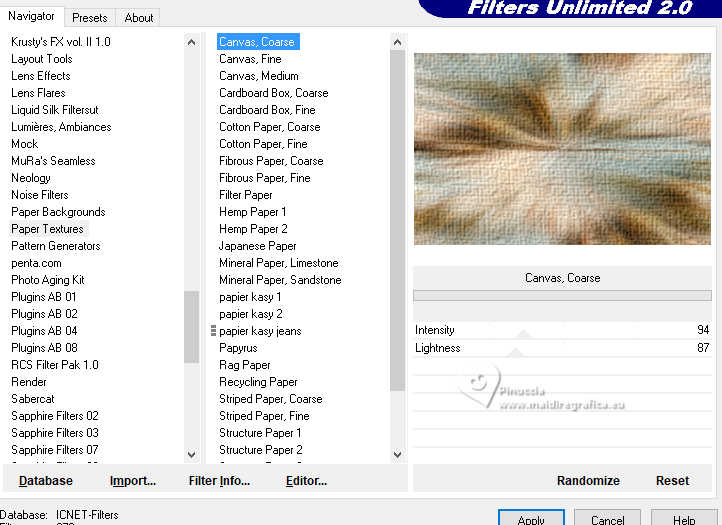Launch the Editor... button
This screenshot has width=722, height=525.
pyautogui.click(x=306, y=481)
